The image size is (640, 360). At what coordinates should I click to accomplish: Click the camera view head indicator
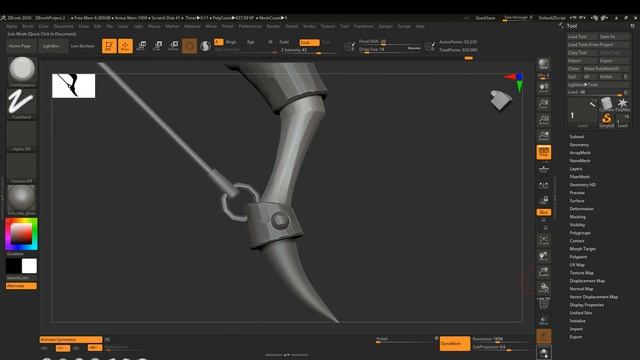[x=500, y=100]
